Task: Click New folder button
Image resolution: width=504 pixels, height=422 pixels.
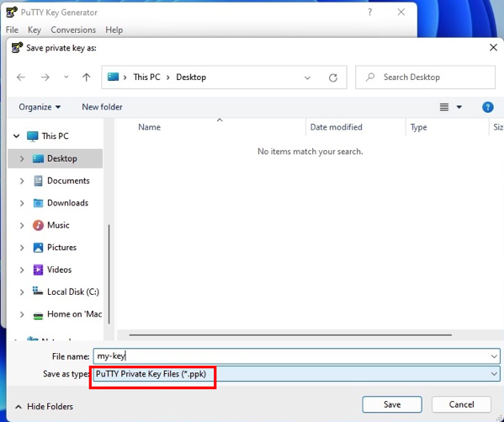Action: 102,107
